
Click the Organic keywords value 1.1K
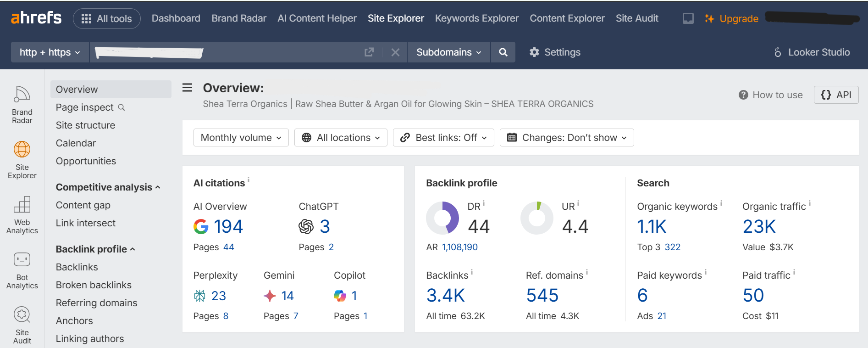652,226
